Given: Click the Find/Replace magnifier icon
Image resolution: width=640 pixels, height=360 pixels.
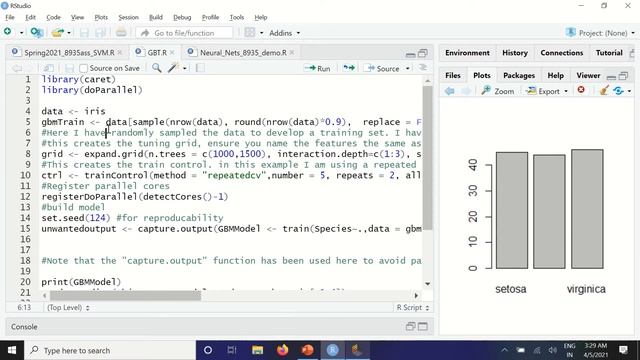Looking at the screenshot, I should (x=156, y=68).
